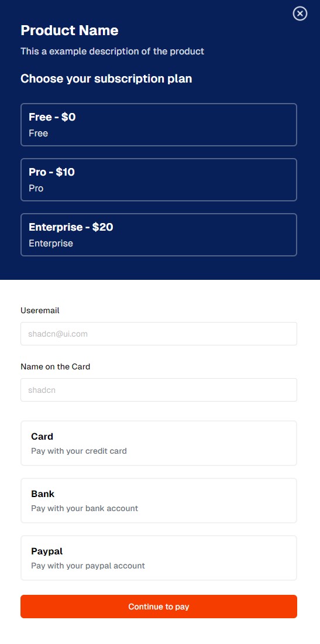Click the Pro subtitle beneath Pro - $10
Viewport: 320px width, 644px height.
[x=36, y=188]
